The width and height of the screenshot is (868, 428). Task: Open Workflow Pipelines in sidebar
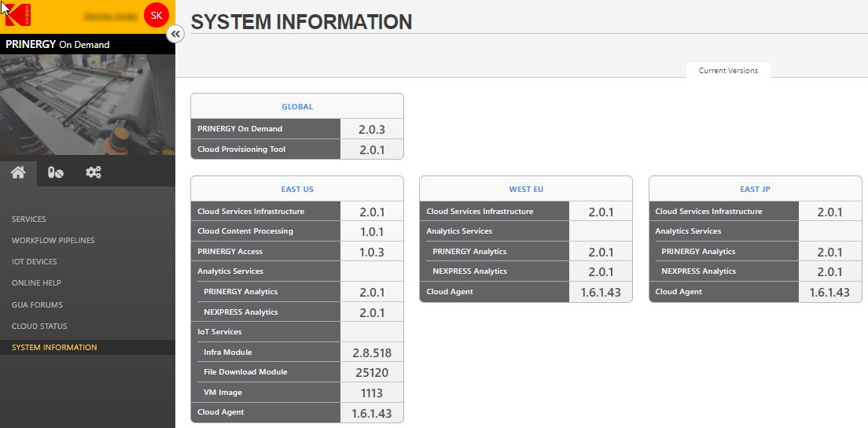53,240
